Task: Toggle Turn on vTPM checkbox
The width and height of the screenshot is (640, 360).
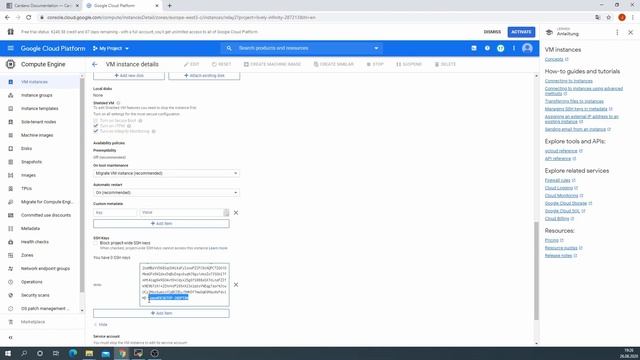Action: coord(96,126)
